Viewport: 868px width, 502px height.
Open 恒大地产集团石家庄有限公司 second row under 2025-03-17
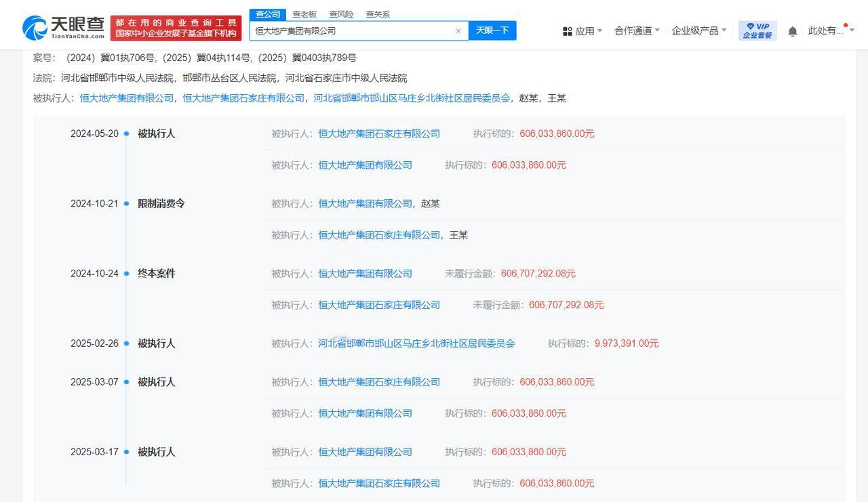click(379, 483)
